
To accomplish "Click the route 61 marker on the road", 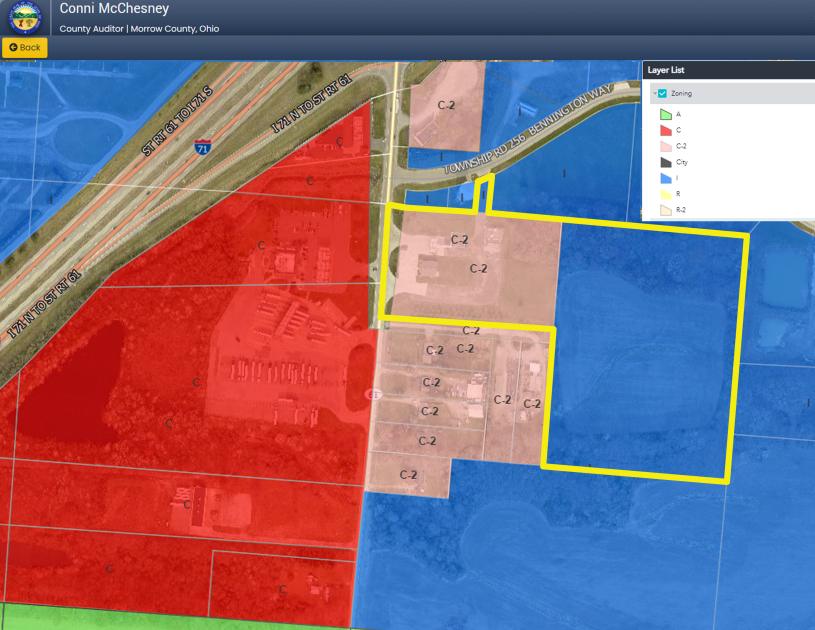I will (373, 394).
